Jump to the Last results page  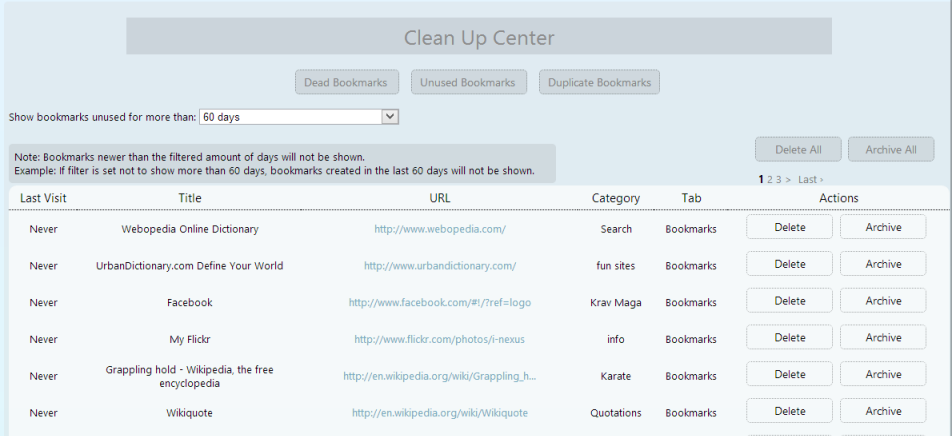pos(809,180)
